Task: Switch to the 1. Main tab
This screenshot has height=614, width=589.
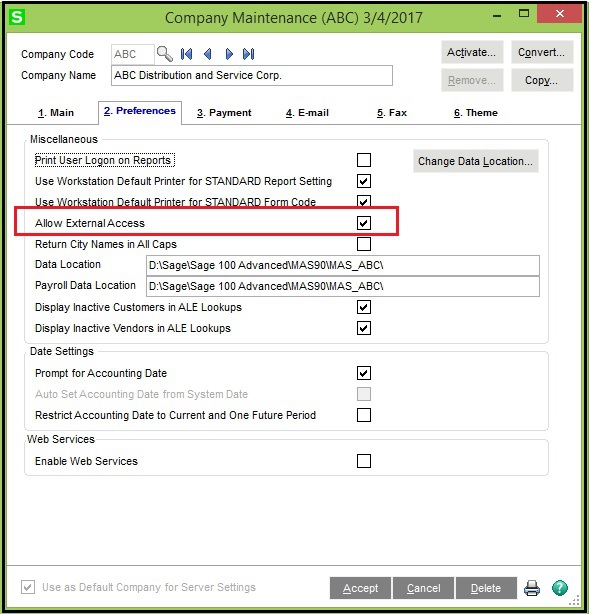Action: [x=56, y=113]
